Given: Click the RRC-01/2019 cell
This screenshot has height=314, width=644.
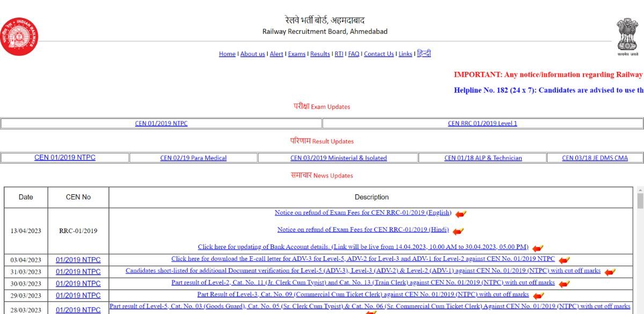Looking at the screenshot, I should tap(78, 231).
